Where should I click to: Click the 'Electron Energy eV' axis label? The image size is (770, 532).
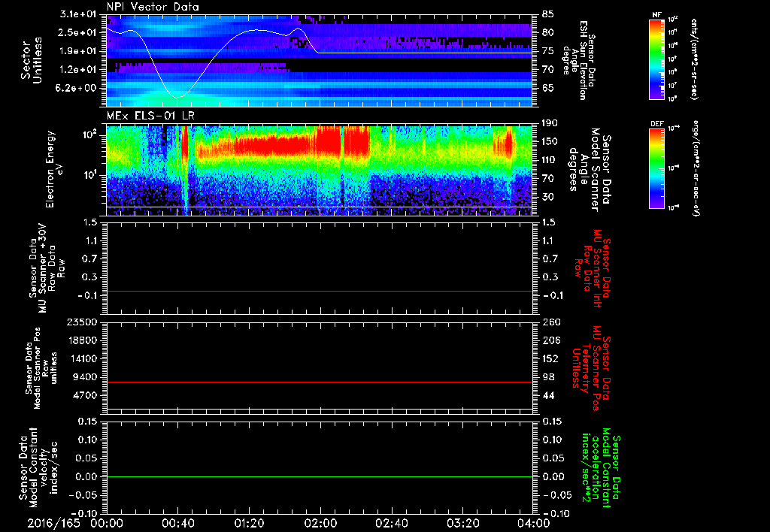point(55,169)
